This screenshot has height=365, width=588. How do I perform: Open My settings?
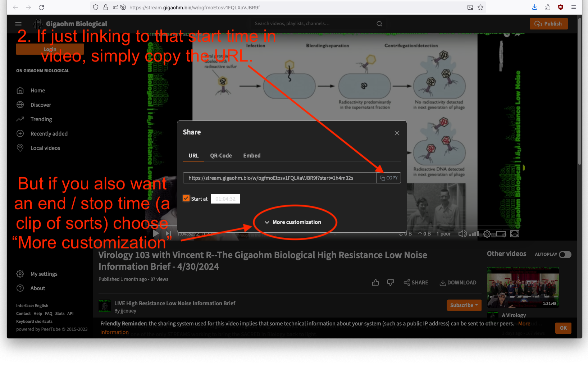point(44,274)
